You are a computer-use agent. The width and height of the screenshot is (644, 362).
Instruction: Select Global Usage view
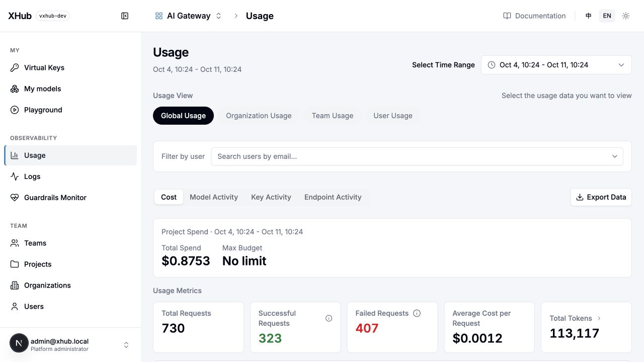183,116
